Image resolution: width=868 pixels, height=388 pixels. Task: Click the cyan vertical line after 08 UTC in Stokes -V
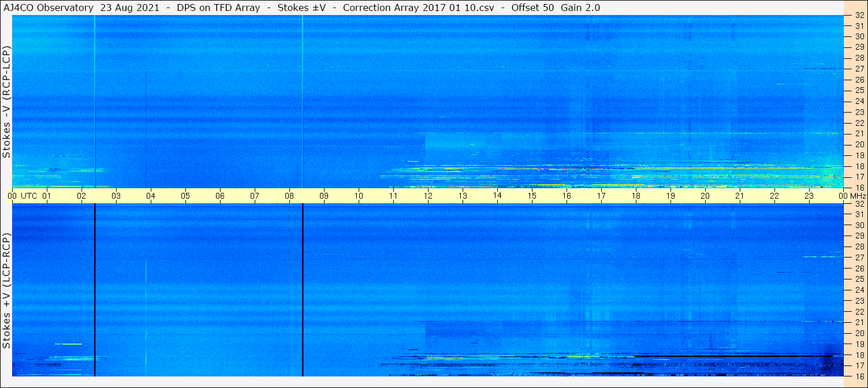point(303,102)
